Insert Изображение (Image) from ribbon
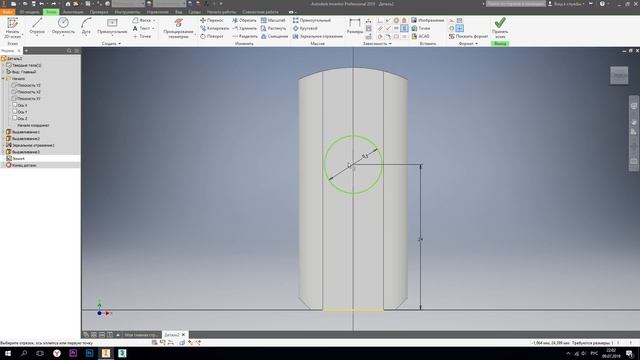Viewport: 640px width, 360px height. point(427,20)
